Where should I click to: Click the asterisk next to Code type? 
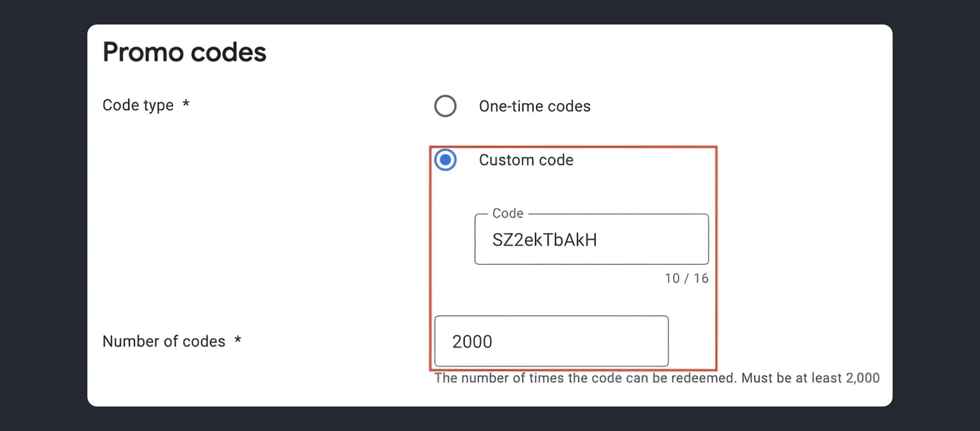(x=186, y=105)
